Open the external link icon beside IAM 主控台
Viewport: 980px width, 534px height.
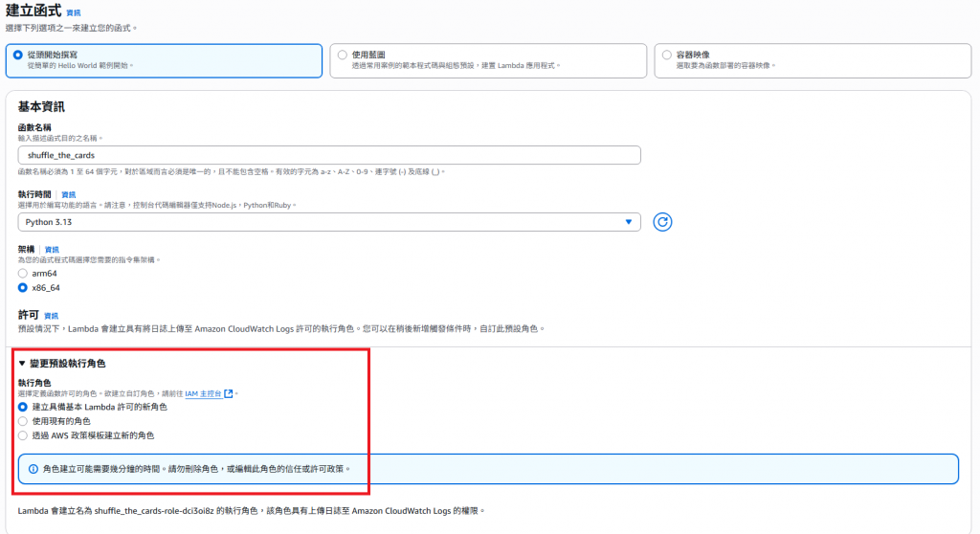tap(229, 393)
